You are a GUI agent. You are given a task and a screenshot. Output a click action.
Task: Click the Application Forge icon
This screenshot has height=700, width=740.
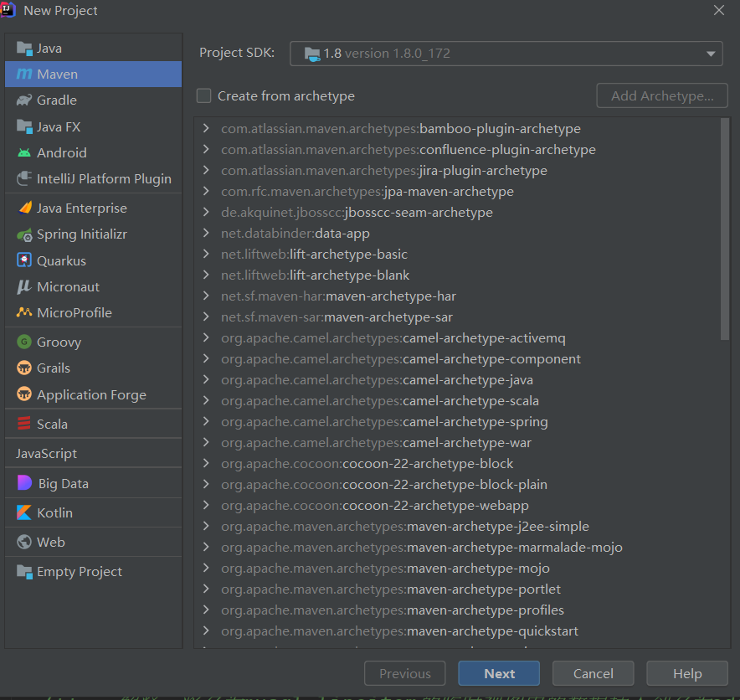tap(24, 394)
